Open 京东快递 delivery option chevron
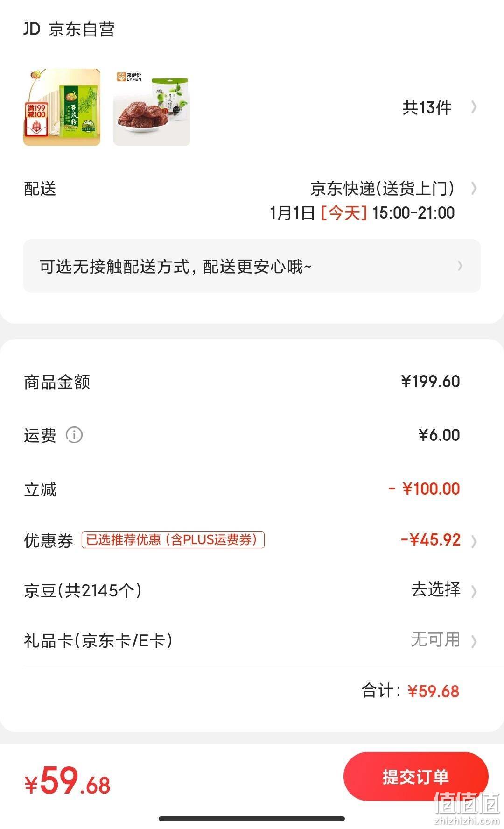This screenshot has width=504, height=829. [x=474, y=189]
